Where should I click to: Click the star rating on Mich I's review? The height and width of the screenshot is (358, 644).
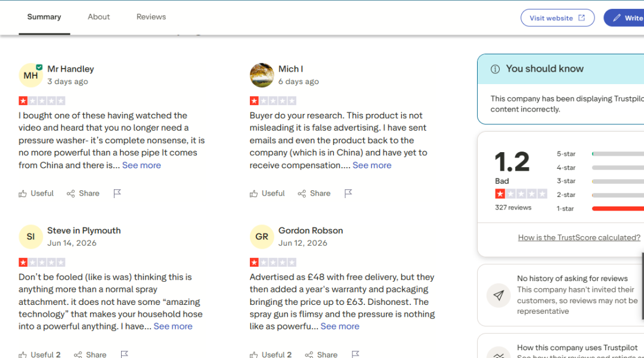[273, 101]
